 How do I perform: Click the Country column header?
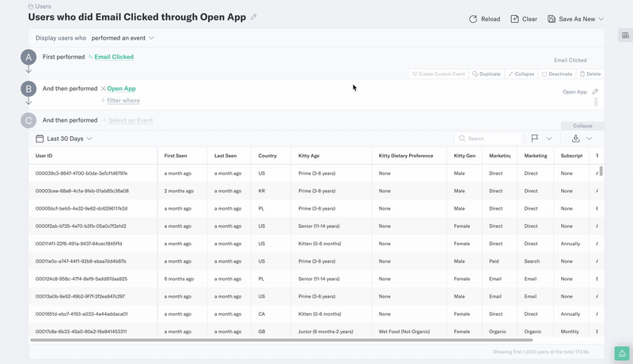pyautogui.click(x=267, y=156)
